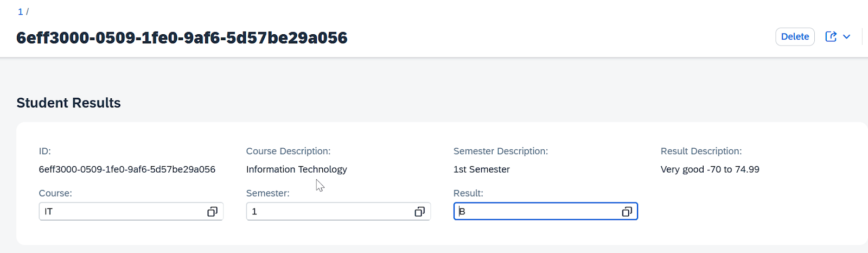The width and height of the screenshot is (868, 253).
Task: Open value help icon in Course field
Action: pos(212,212)
